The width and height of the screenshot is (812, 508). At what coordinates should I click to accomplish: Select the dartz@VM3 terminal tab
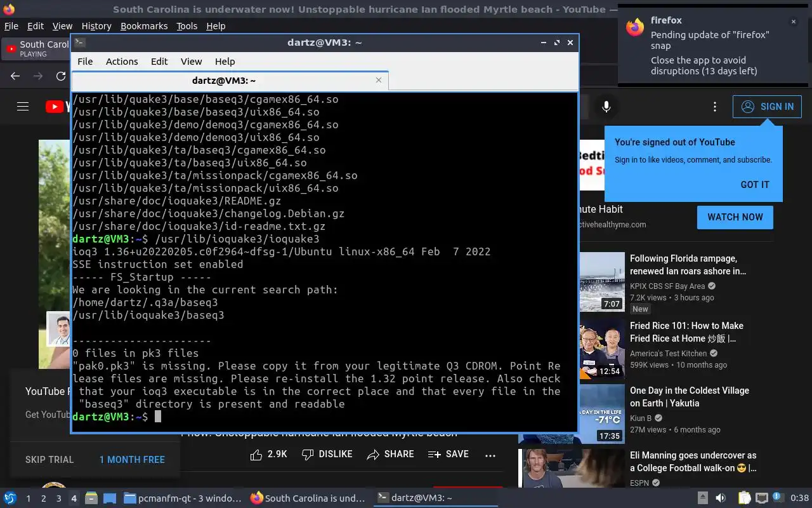pos(230,81)
